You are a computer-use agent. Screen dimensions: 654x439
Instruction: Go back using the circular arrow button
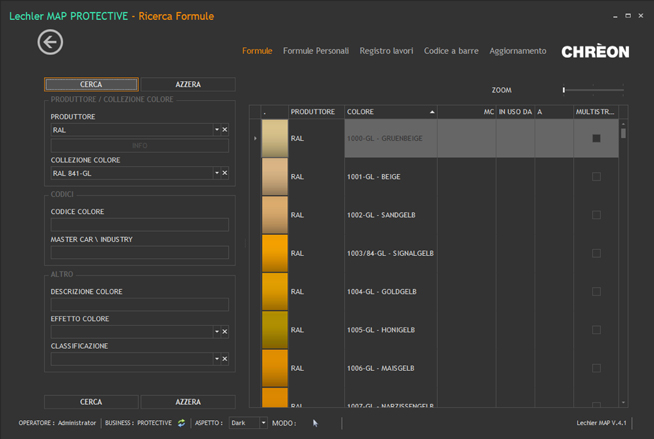pos(50,42)
